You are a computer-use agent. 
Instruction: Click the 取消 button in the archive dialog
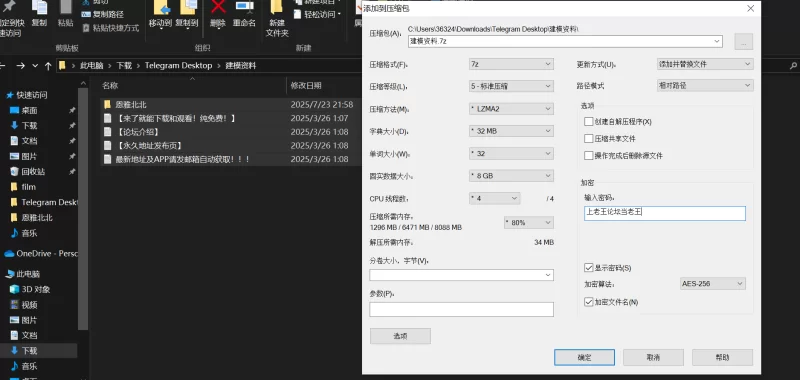pos(653,357)
